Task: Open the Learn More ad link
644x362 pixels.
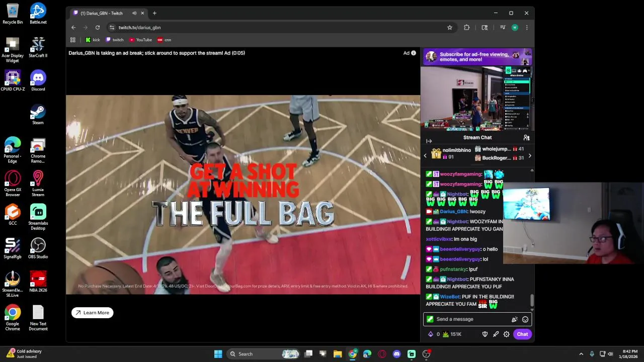Action: [x=93, y=313]
